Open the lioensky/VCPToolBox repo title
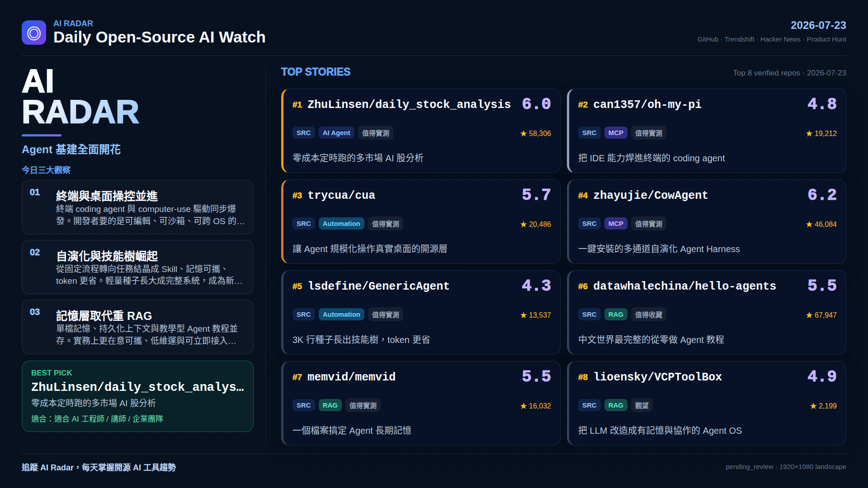The height and width of the screenshot is (488, 868). pos(658,377)
